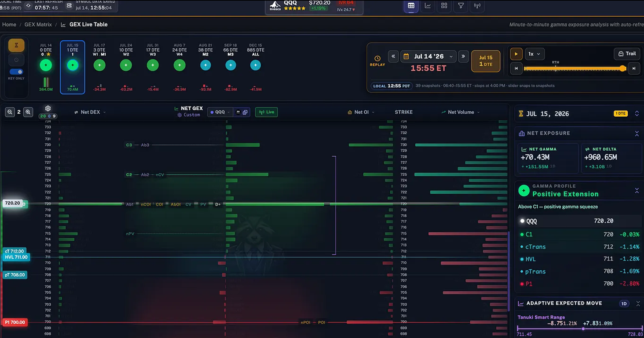The width and height of the screenshot is (644, 338).
Task: Toggle the green circle under JUL 14 0 DTE
Action: pyautogui.click(x=46, y=65)
